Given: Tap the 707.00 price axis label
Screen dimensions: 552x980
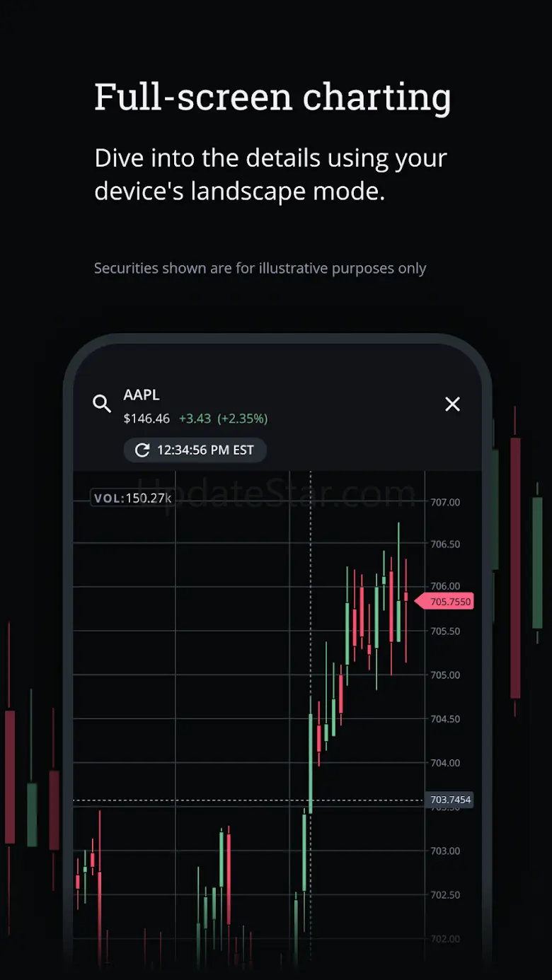Looking at the screenshot, I should pyautogui.click(x=445, y=502).
